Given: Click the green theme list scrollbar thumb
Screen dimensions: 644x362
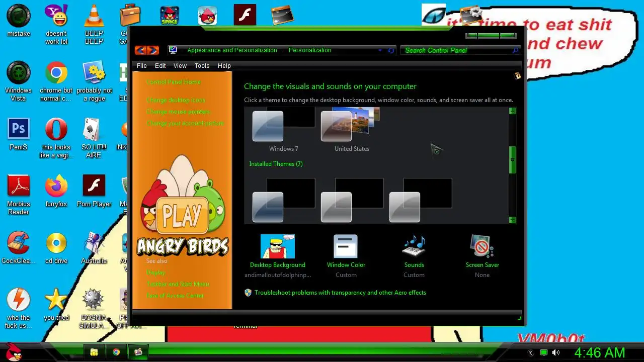Looking at the screenshot, I should click(x=512, y=160).
